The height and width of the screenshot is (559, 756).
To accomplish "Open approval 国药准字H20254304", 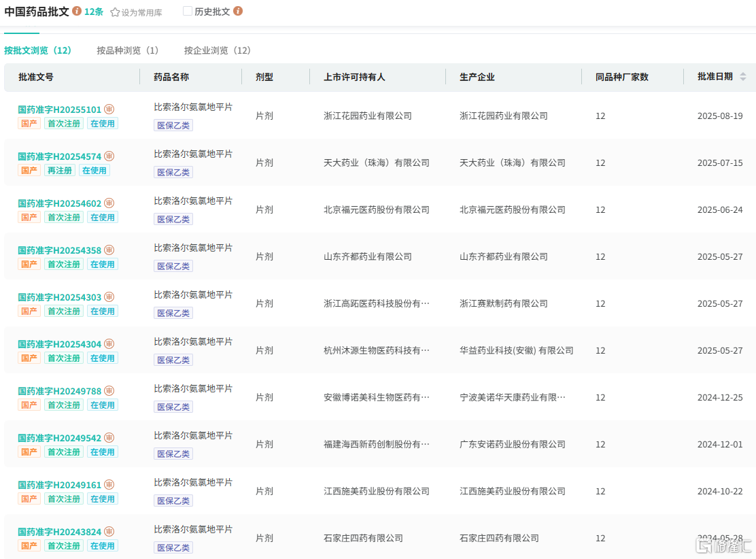I will coord(60,344).
